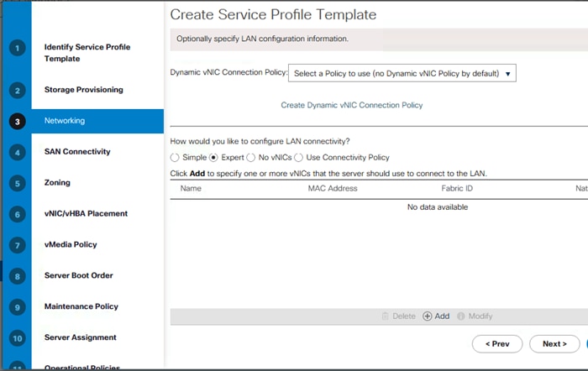Click step 10 circle icon
The width and height of the screenshot is (588, 371).
pyautogui.click(x=18, y=338)
